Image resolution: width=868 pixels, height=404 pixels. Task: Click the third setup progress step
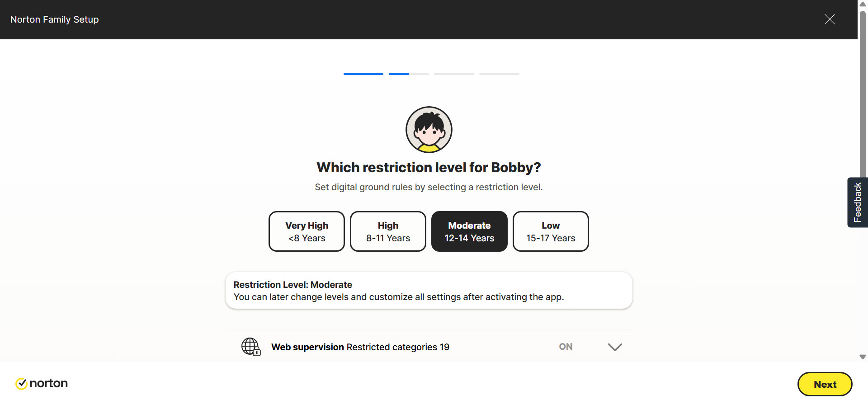454,74
